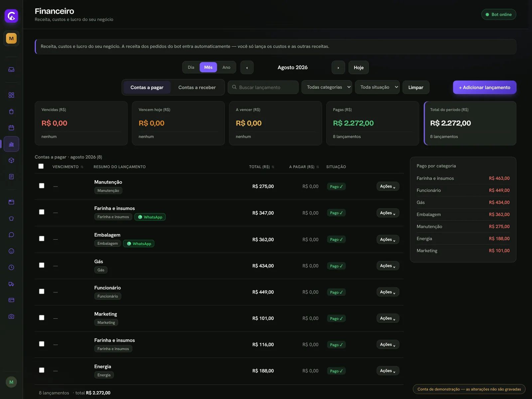Click the orange M store avatar
532x399 pixels.
[x=11, y=38]
